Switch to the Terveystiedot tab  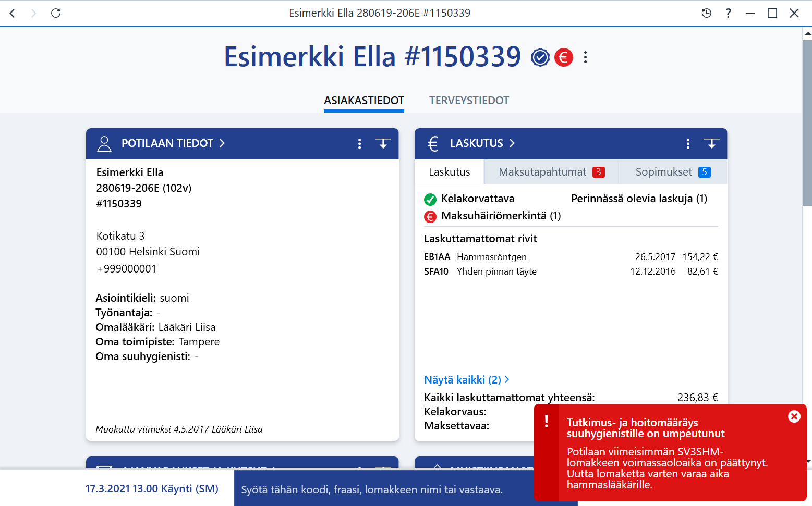pos(469,101)
